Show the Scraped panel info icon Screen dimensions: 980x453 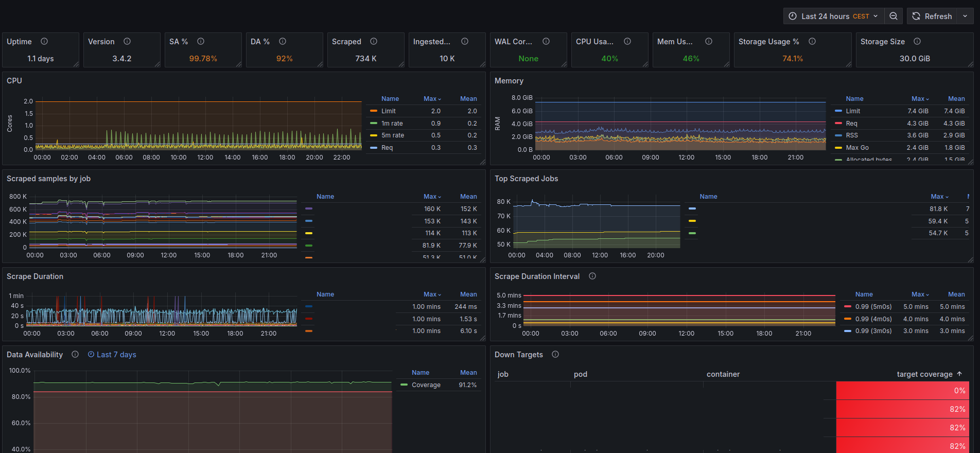pos(374,41)
